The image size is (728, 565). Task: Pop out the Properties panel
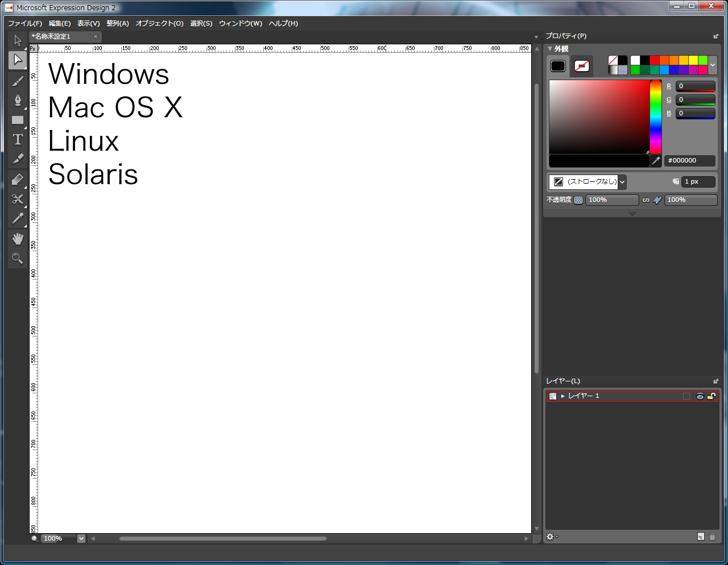(x=715, y=36)
